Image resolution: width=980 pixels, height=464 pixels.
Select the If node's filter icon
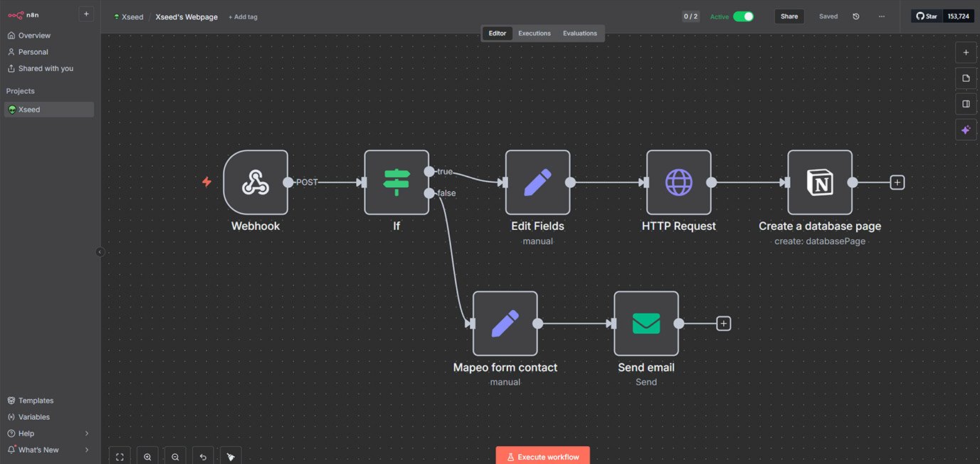click(396, 182)
